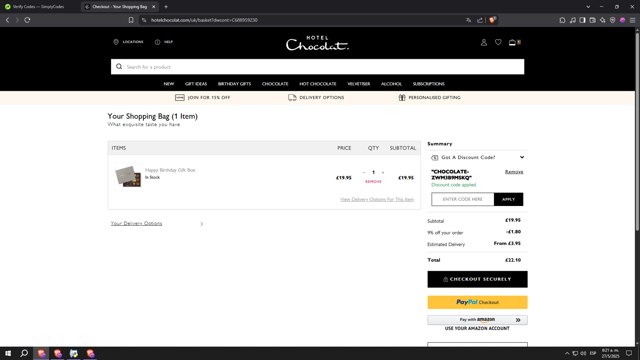Click Delivery Options banner link
640x360 pixels.
(x=316, y=98)
